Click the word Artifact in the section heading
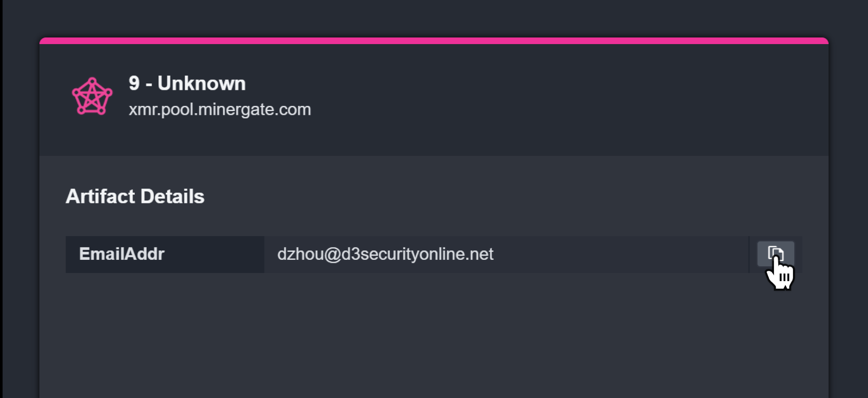 pos(100,196)
